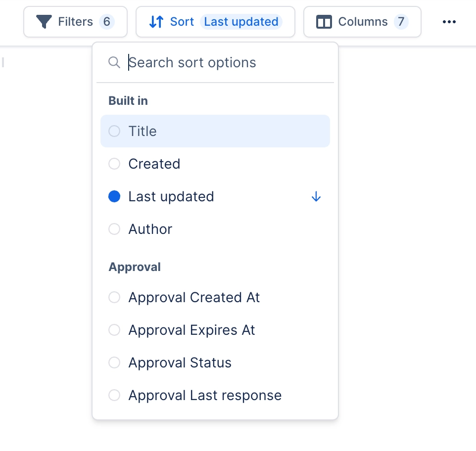Click the funnel Filters icon
The height and width of the screenshot is (451, 476).
[44, 22]
